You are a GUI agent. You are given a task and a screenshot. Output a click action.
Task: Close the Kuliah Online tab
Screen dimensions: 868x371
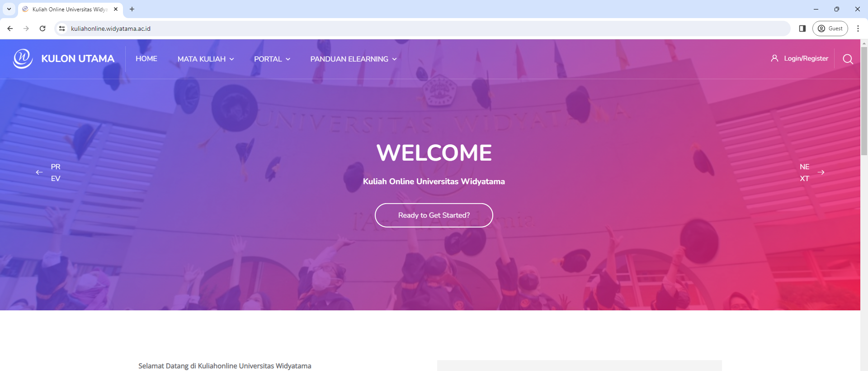click(116, 9)
